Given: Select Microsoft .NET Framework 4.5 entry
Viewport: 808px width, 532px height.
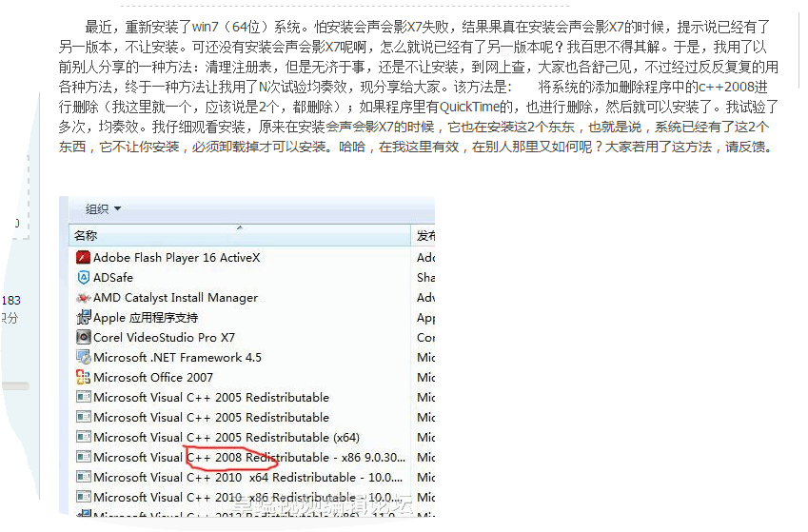Looking at the screenshot, I should 177,357.
